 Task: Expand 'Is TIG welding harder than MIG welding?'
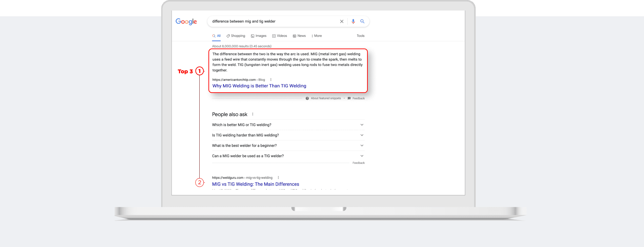(288, 135)
